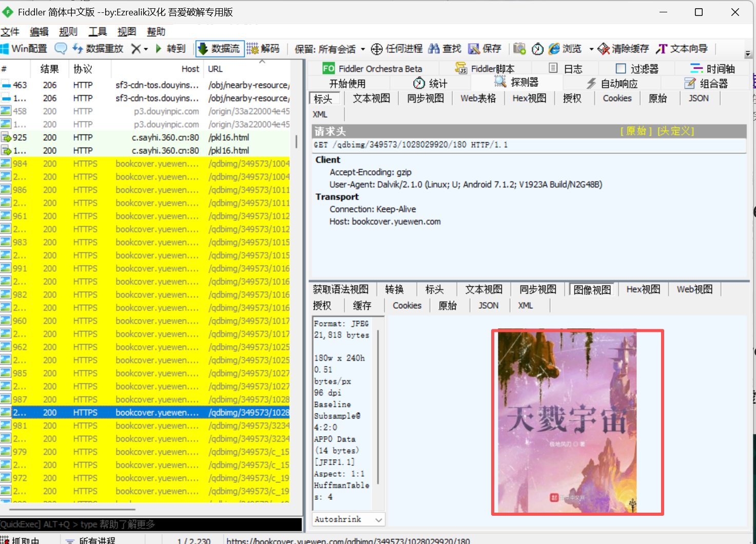Select the response Image view (图像视图) tab
This screenshot has width=756, height=544.
point(592,290)
